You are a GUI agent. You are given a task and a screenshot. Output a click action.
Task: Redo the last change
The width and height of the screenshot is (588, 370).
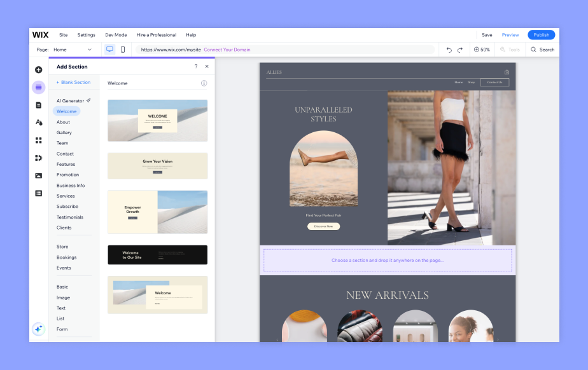pyautogui.click(x=461, y=49)
